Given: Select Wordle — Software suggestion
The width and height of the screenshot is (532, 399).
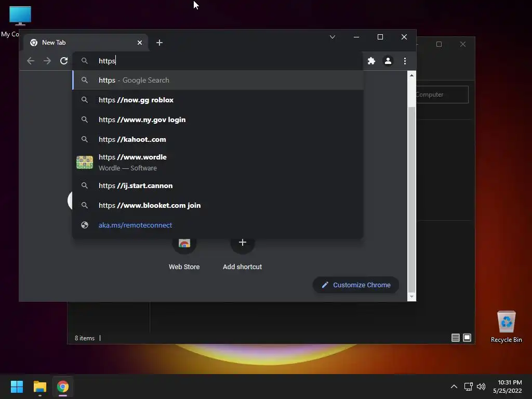Looking at the screenshot, I should click(218, 162).
